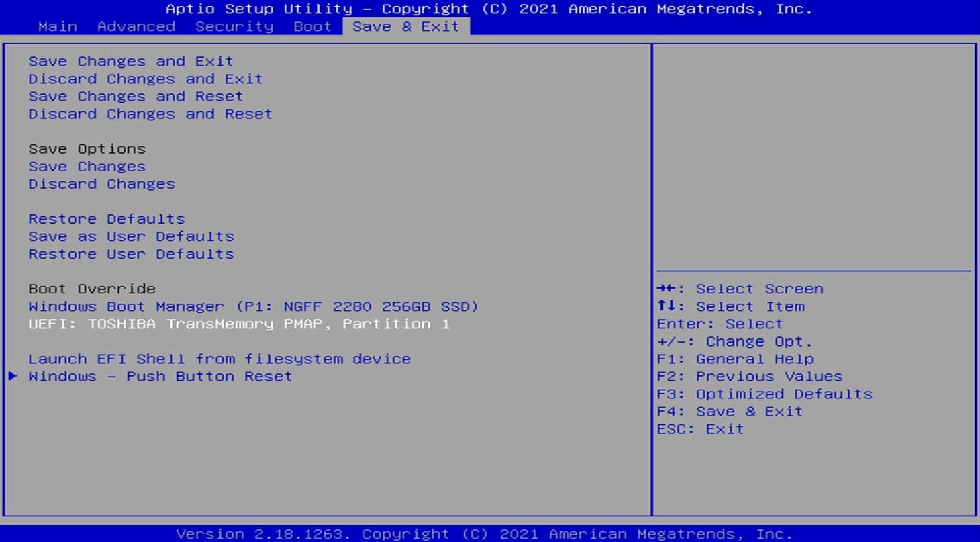Click the F4: Save & Exit hint

pos(730,411)
